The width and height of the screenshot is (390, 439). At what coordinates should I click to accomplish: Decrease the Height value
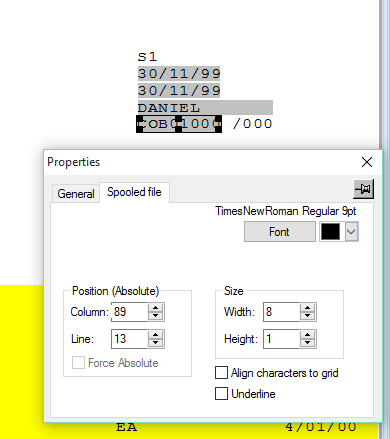[x=308, y=343]
